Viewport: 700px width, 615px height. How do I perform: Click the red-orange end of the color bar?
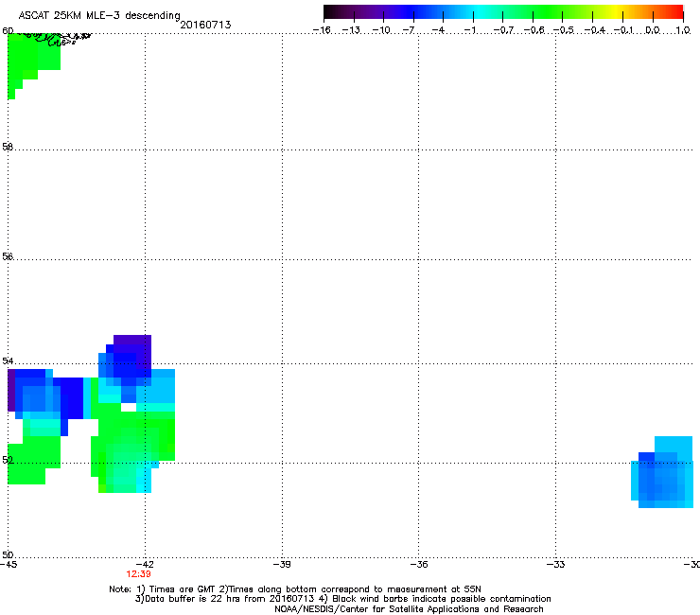pyautogui.click(x=668, y=12)
